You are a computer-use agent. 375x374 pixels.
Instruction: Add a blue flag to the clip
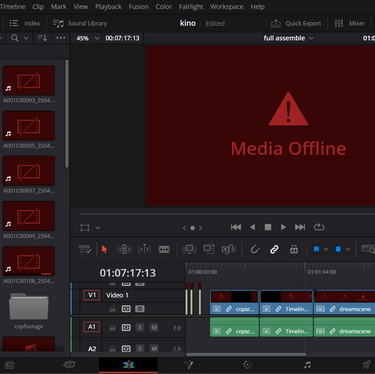coord(316,249)
